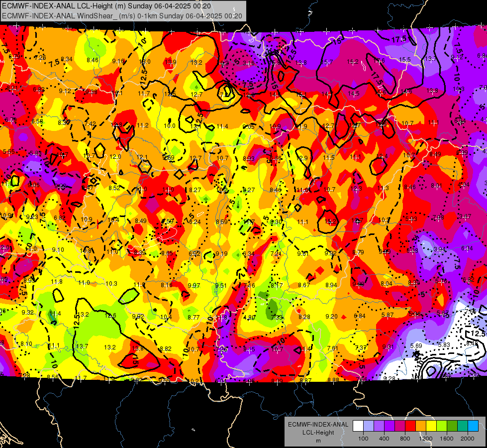Click the 15.7 value on the map
Screen dimensions: 487x448
(x=327, y=62)
